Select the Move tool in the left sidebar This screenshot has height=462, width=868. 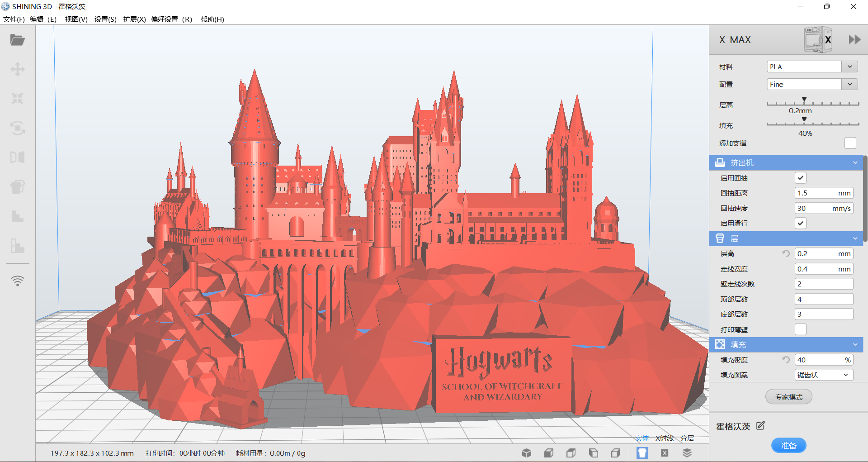(18, 69)
